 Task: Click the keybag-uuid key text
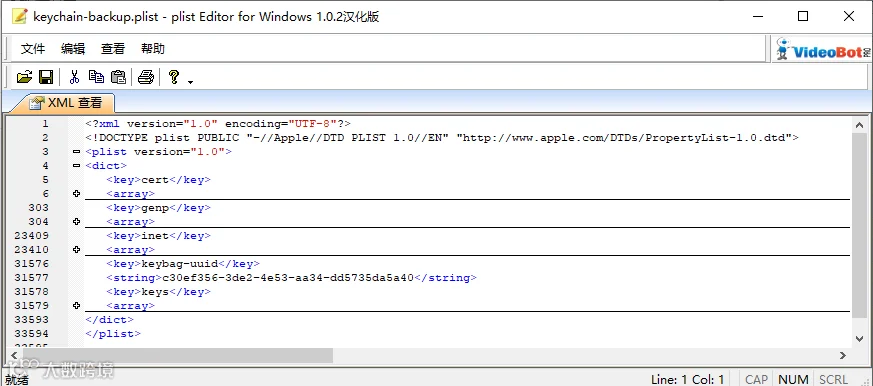[180, 263]
